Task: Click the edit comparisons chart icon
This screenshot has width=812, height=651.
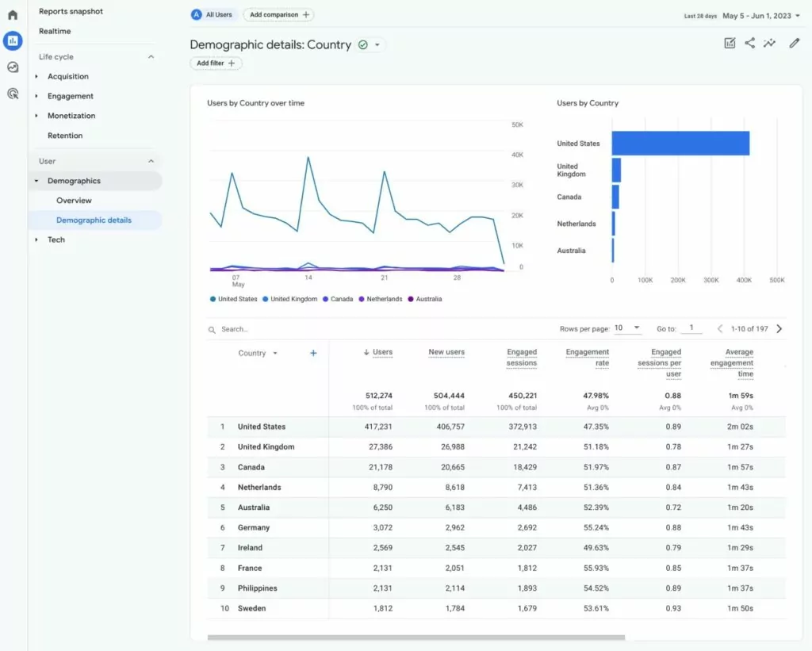Action: tap(730, 43)
